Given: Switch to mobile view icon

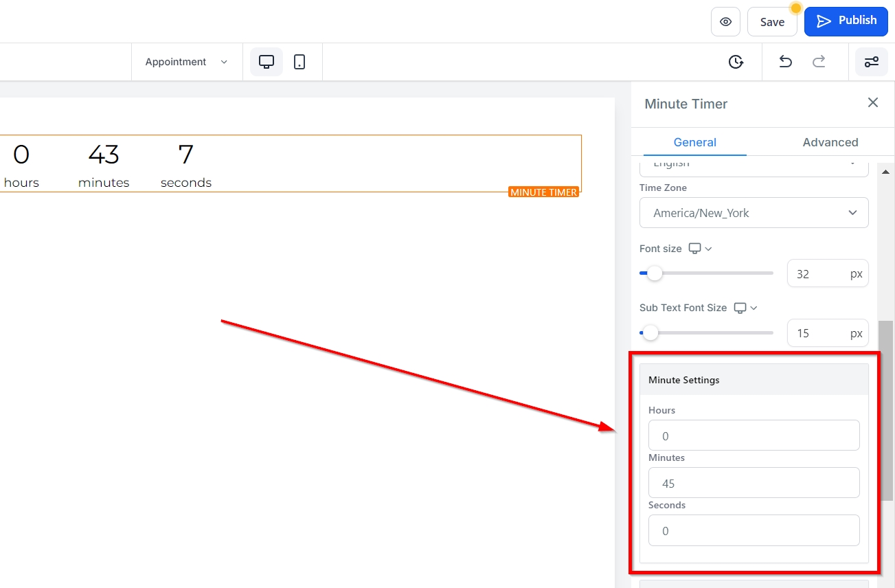Looking at the screenshot, I should click(x=299, y=62).
